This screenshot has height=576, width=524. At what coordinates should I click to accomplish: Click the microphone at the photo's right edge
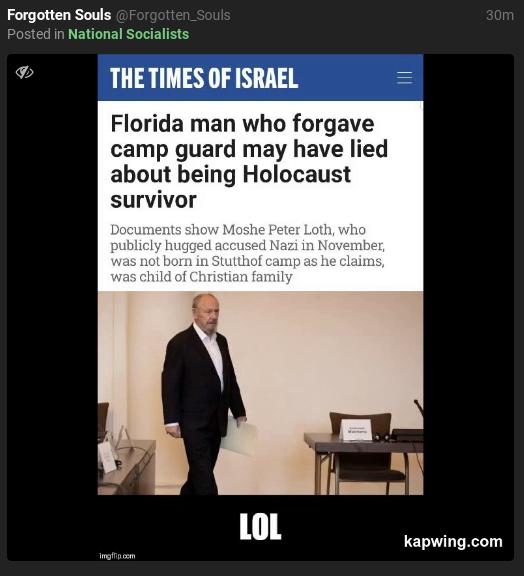click(x=419, y=408)
